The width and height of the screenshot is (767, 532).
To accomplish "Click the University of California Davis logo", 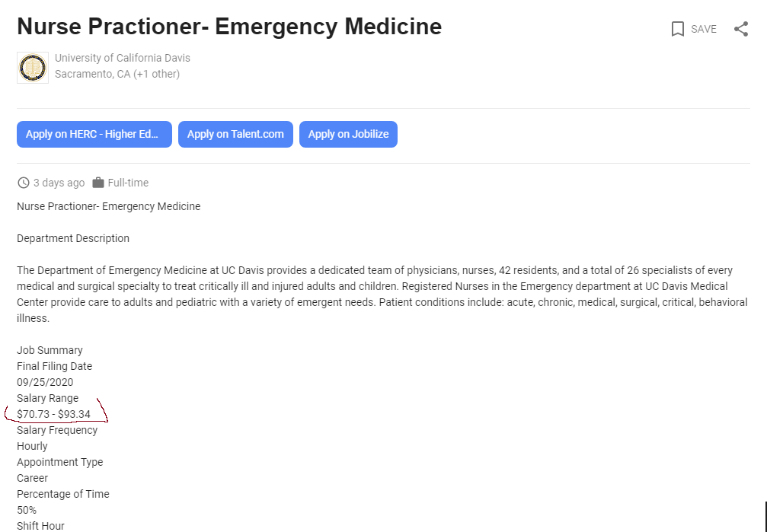I will click(x=33, y=68).
